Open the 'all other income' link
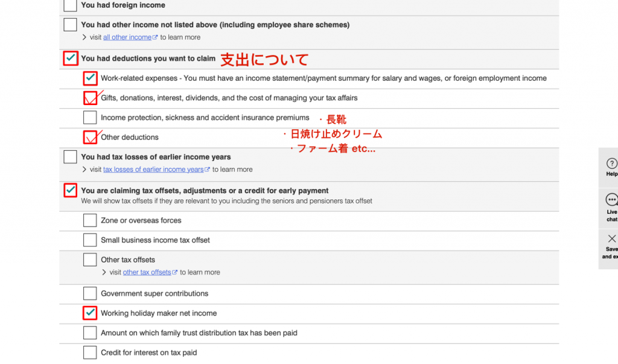618x364 pixels. coord(127,37)
